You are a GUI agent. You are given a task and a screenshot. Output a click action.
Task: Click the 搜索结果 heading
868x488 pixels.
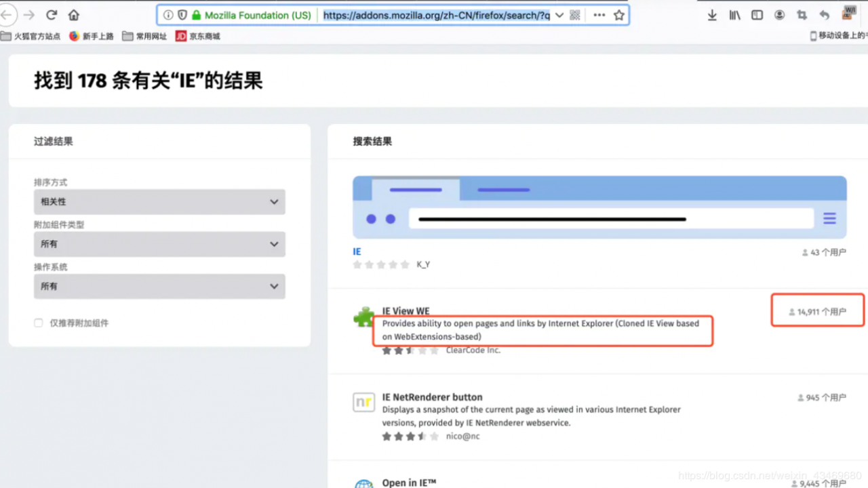coord(372,142)
